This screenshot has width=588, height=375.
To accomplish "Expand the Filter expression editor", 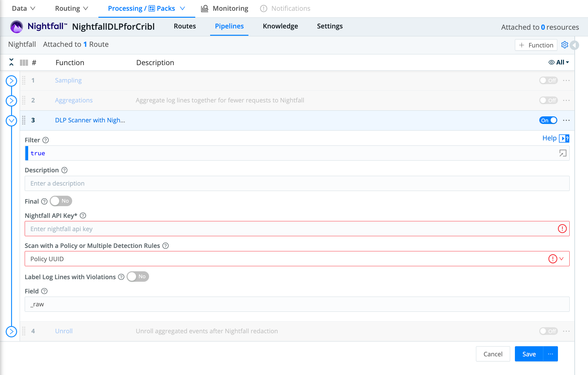I will 563,153.
